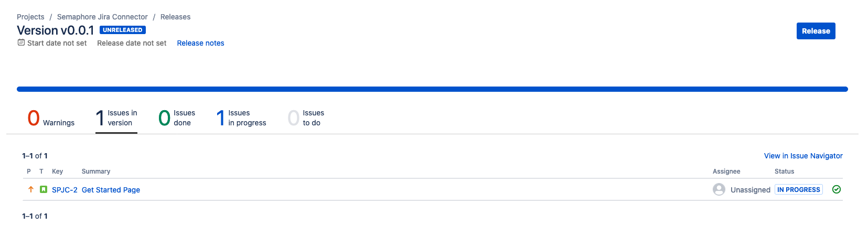Click the green checkmark icon in the issue row
The image size is (868, 236).
837,189
